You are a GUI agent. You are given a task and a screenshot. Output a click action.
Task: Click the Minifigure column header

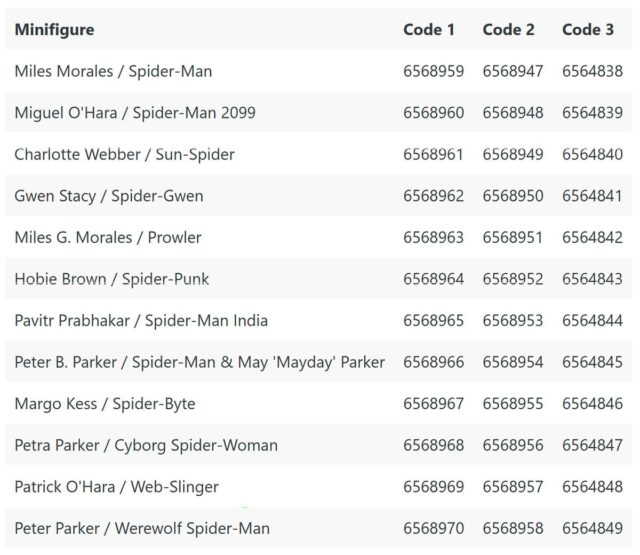pyautogui.click(x=54, y=30)
